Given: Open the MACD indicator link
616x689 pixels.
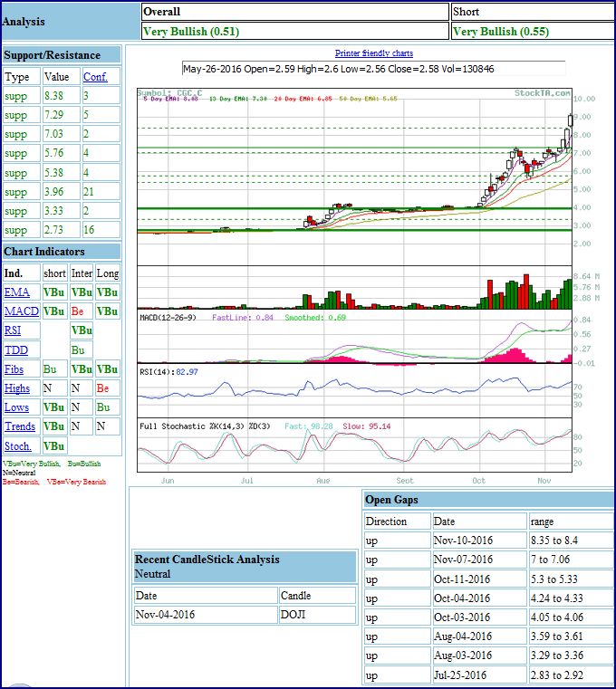Looking at the screenshot, I should (x=21, y=311).
